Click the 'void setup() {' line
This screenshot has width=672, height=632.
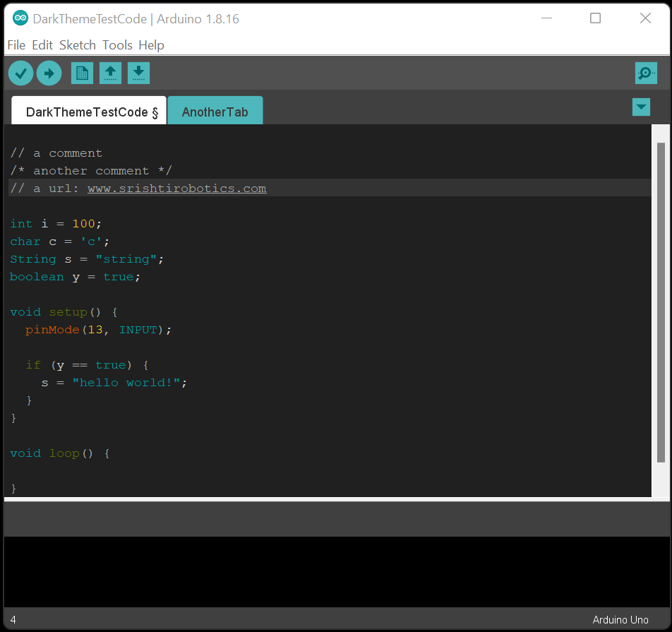[64, 312]
